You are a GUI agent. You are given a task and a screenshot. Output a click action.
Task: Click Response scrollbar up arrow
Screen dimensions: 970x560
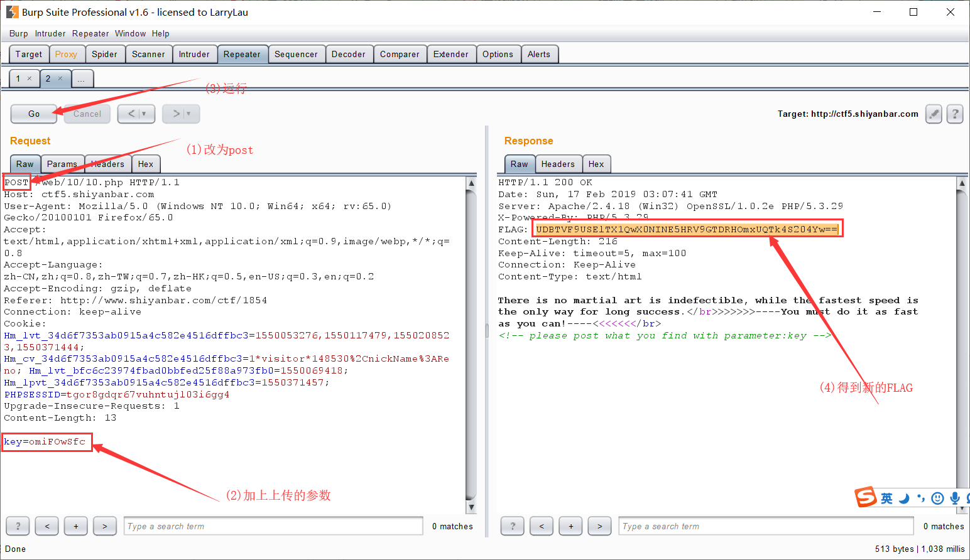(961, 183)
